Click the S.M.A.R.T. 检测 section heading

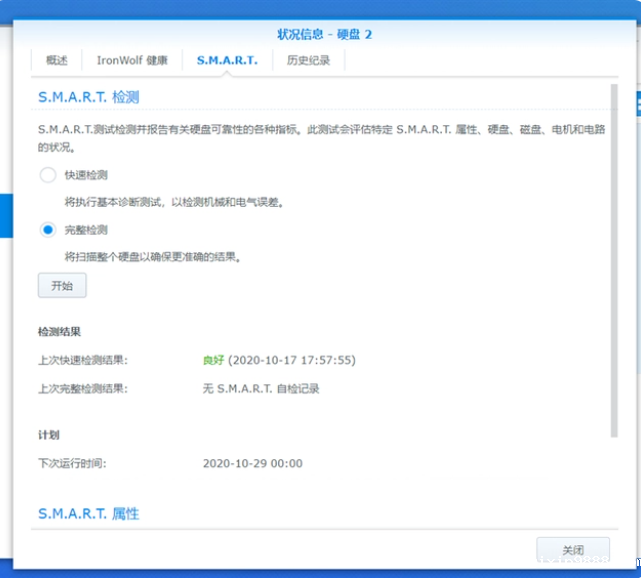click(x=88, y=97)
